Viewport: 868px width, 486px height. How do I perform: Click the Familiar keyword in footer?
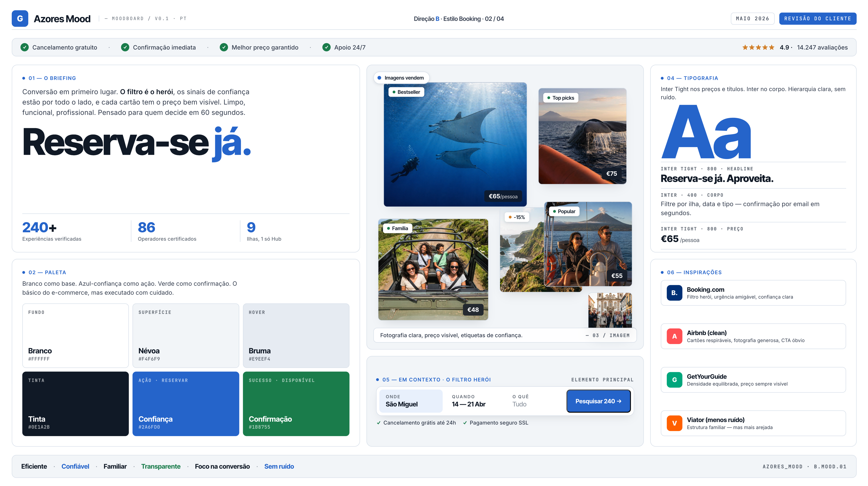(115, 466)
